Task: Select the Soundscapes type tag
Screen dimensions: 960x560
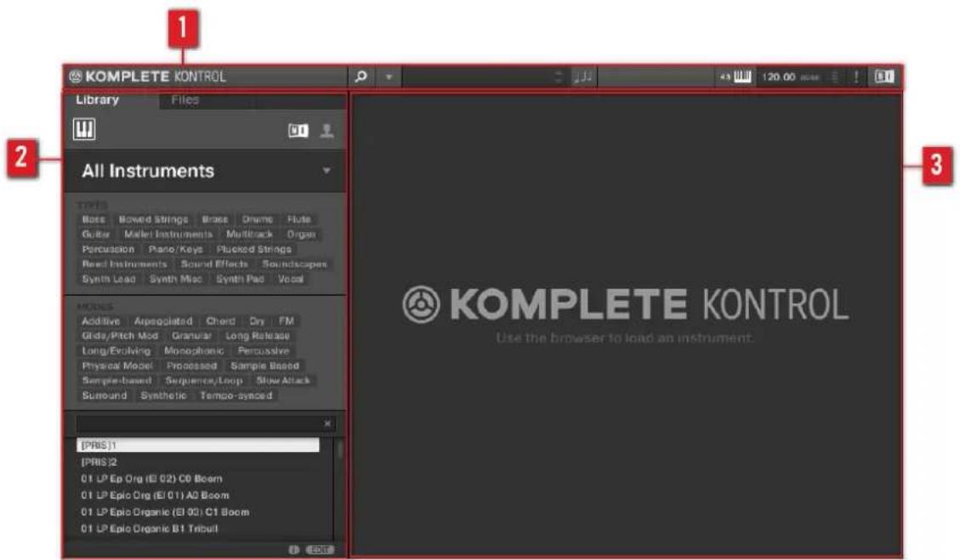Action: [x=294, y=263]
